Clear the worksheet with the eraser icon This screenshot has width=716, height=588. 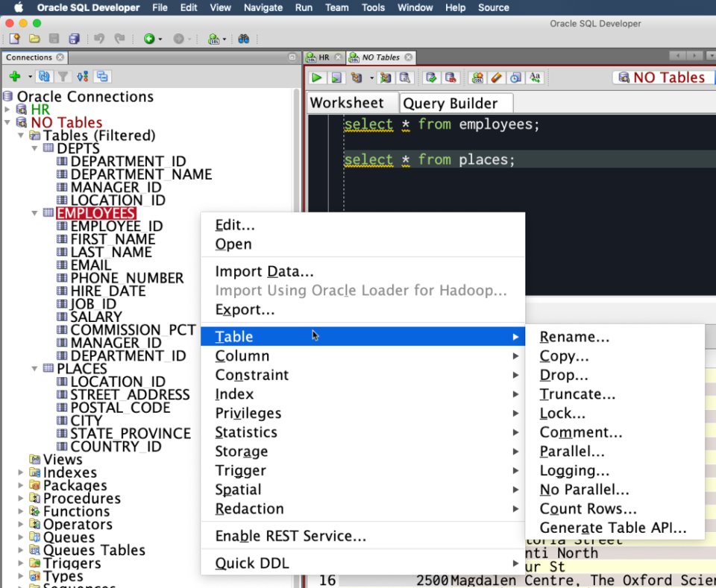[496, 78]
